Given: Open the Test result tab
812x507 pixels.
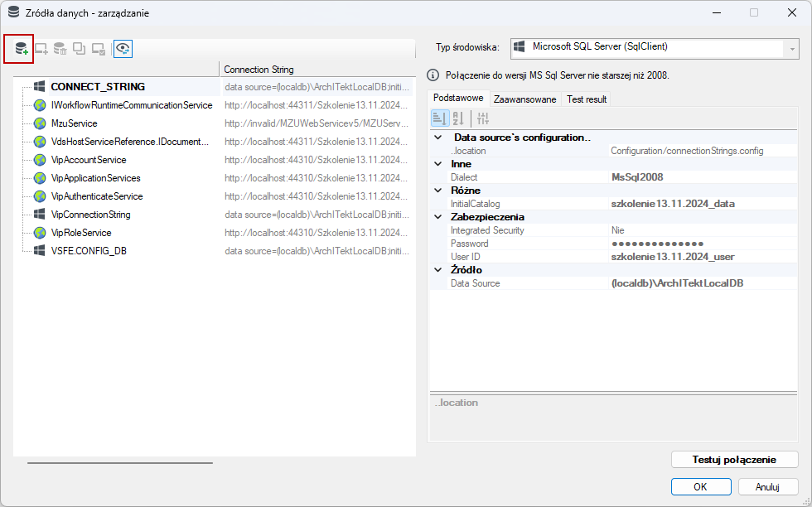Looking at the screenshot, I should click(x=587, y=99).
